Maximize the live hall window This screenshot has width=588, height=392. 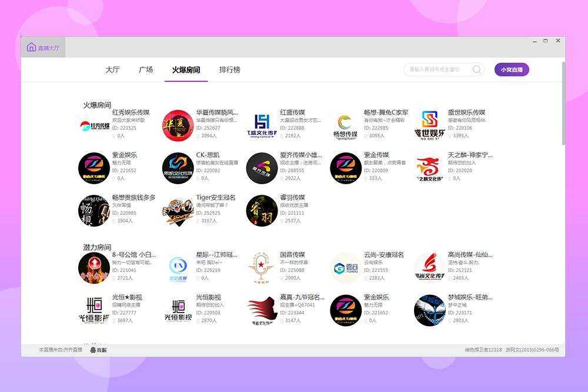point(546,41)
